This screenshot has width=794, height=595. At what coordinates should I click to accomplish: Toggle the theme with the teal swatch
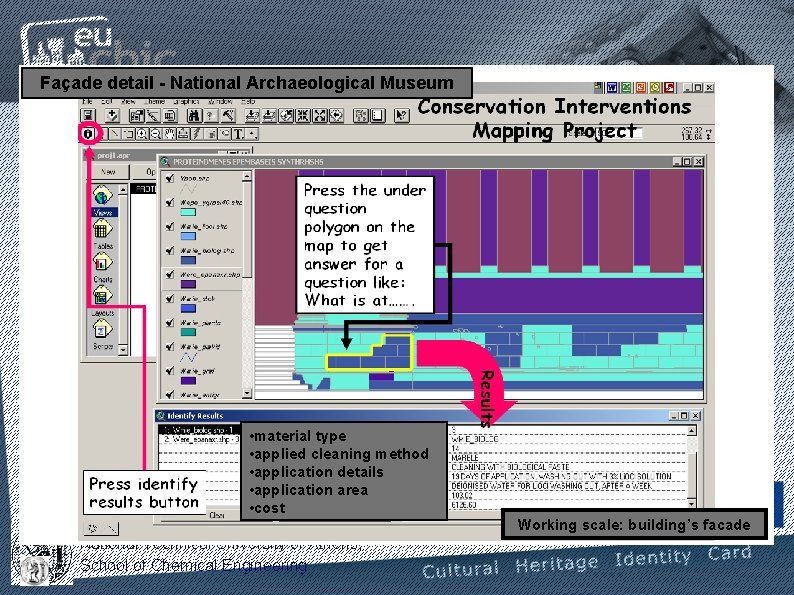click(170, 323)
